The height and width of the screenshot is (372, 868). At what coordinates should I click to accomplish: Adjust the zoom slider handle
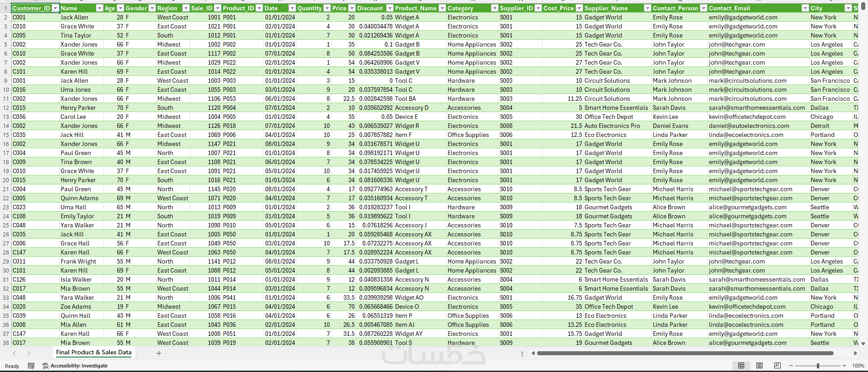[x=818, y=366]
